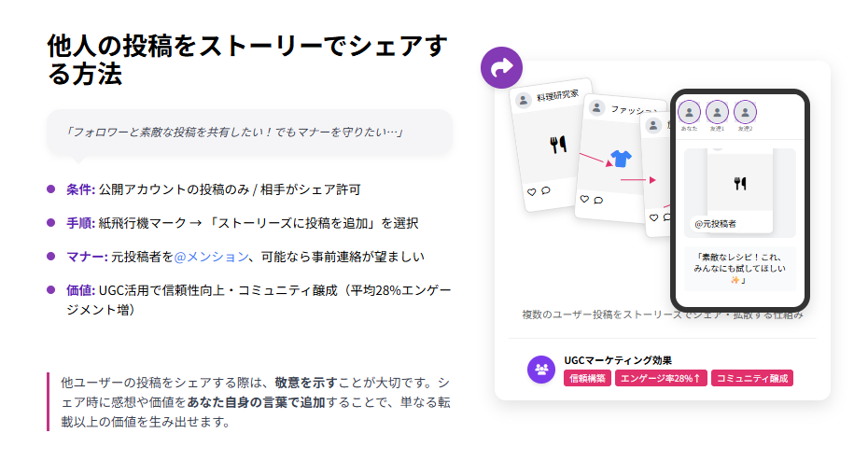This screenshot has height=475, width=868.
Task: Open the 友達1 story avatar
Action: click(717, 113)
